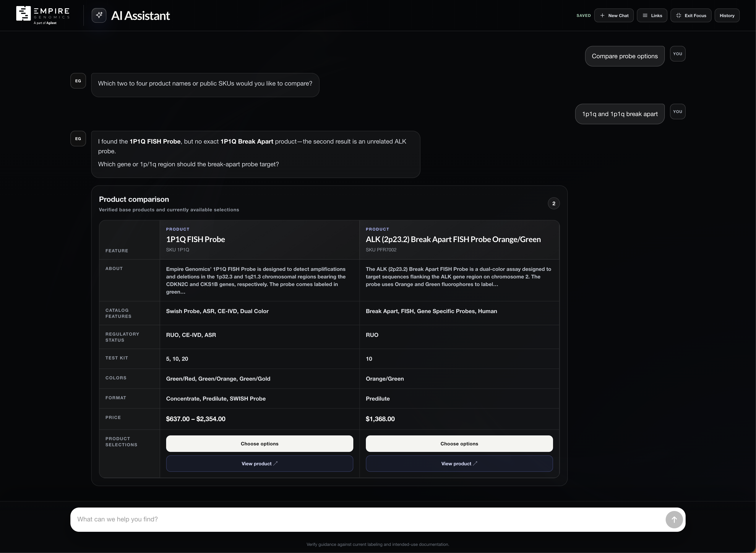This screenshot has width=756, height=553.
Task: Click the AI Assistant sparkle icon
Action: (x=99, y=15)
